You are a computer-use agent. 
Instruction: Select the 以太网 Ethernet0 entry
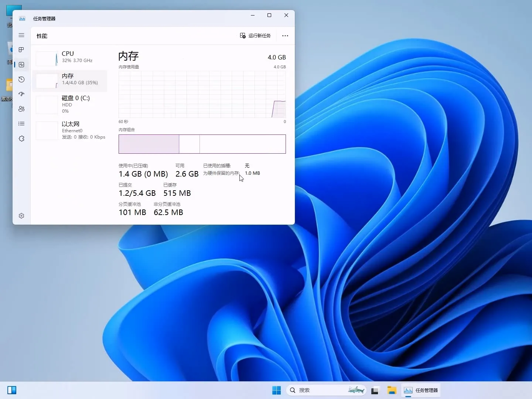tap(70, 130)
